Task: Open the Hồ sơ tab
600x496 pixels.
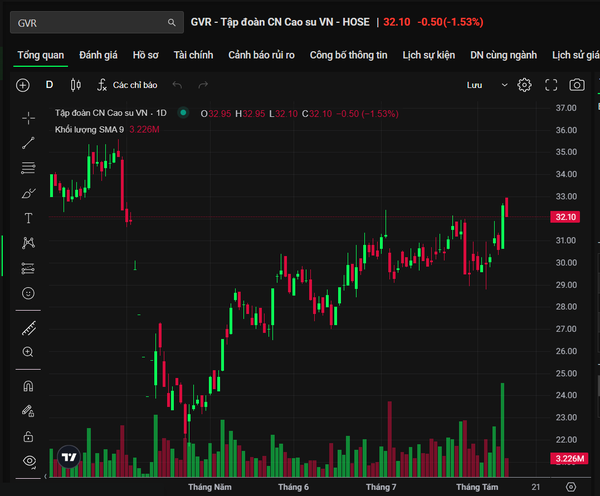Action: [145, 55]
